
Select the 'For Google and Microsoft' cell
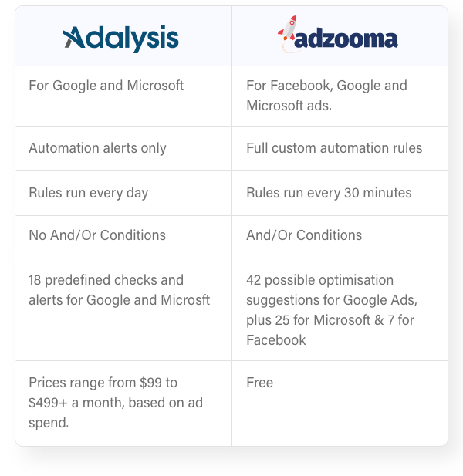pyautogui.click(x=123, y=96)
